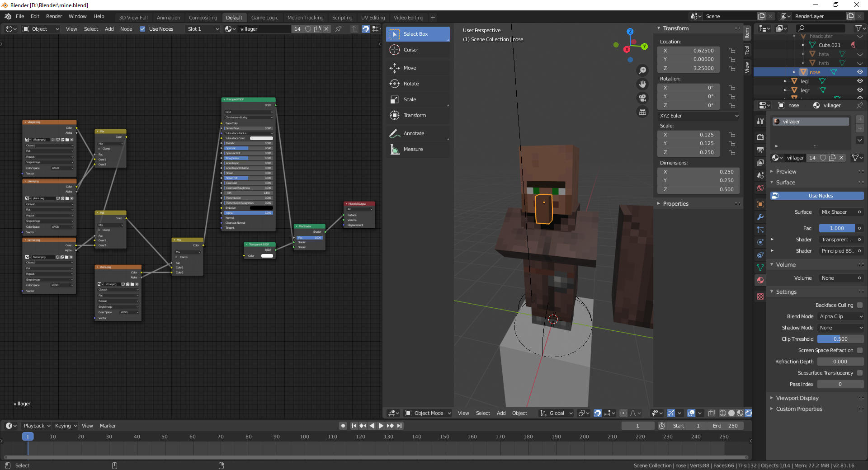The image size is (868, 470).
Task: Switch to the UV Editing workspace tab
Action: (373, 18)
